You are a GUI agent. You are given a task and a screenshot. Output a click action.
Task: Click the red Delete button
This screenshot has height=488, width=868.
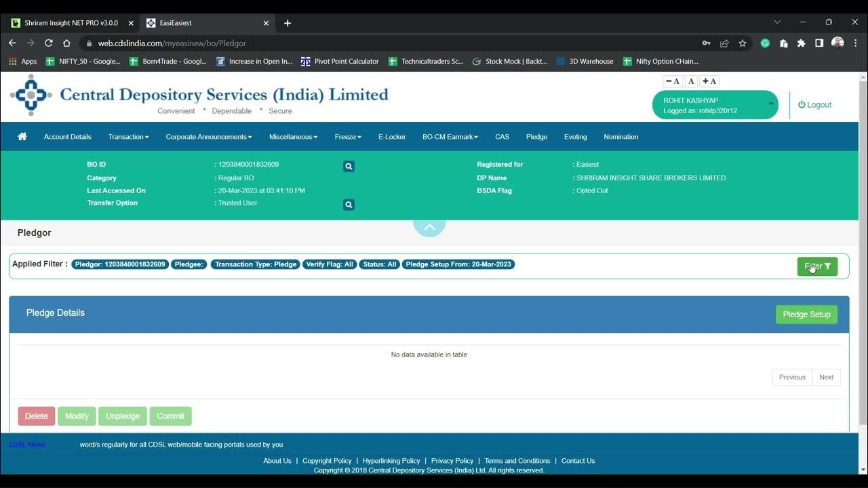[37, 416]
